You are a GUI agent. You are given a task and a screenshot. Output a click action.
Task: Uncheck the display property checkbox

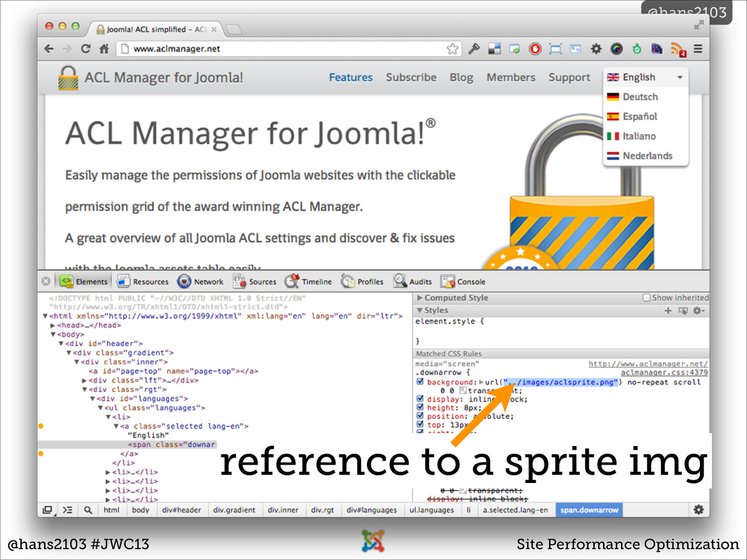pyautogui.click(x=420, y=399)
